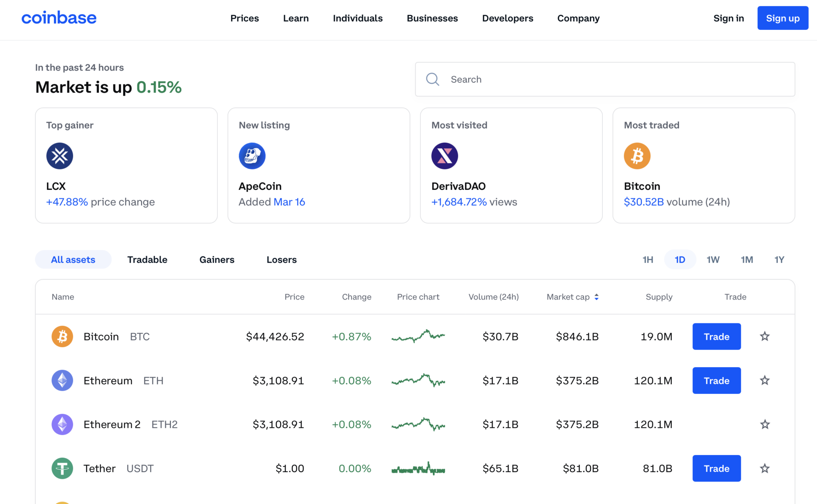Click the Trade button for Bitcoin
817x504 pixels.
pyautogui.click(x=716, y=337)
